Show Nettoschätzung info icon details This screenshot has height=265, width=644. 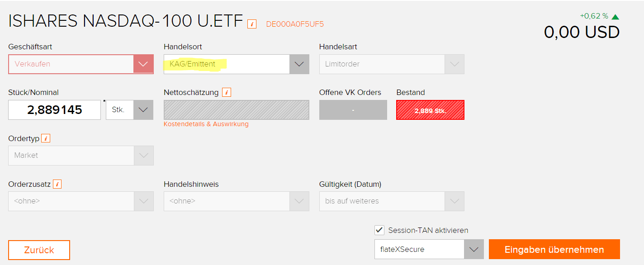point(227,92)
